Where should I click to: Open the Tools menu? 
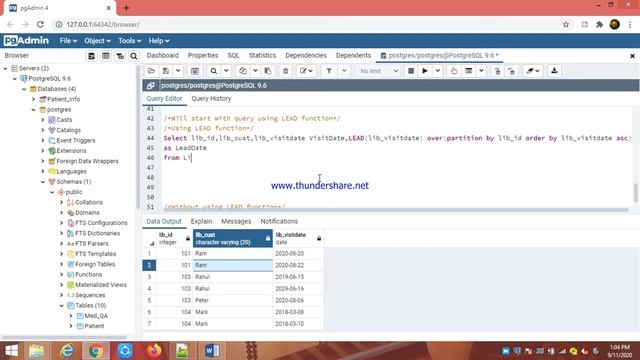click(x=129, y=41)
